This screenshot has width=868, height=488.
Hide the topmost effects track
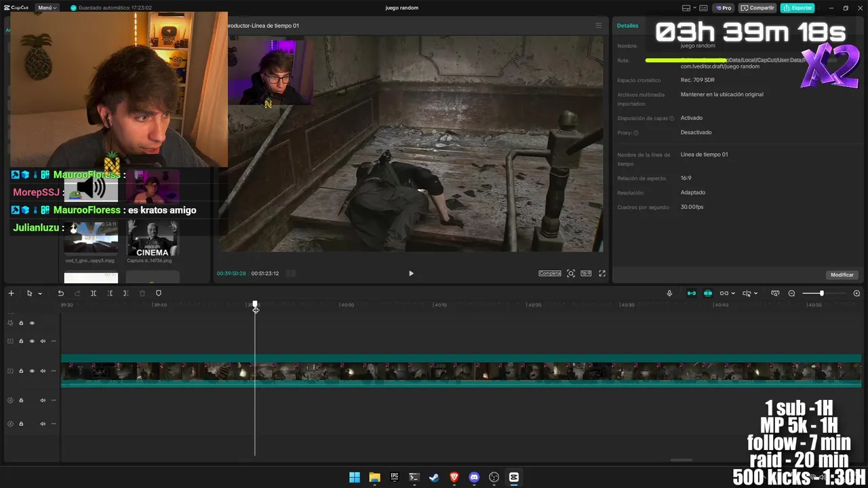[x=32, y=323]
